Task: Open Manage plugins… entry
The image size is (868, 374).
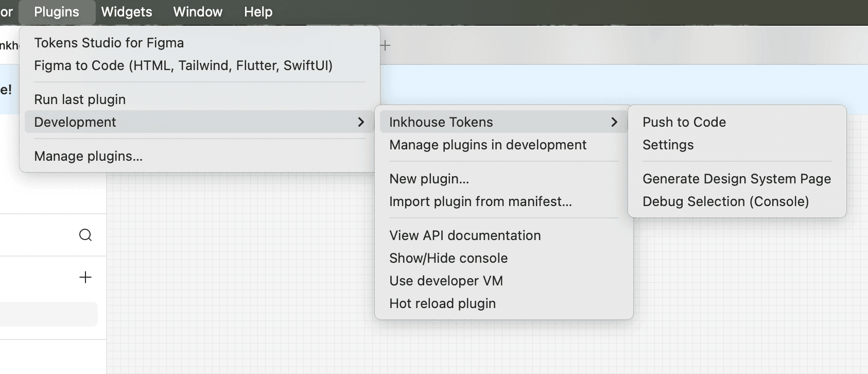Action: (x=200, y=156)
